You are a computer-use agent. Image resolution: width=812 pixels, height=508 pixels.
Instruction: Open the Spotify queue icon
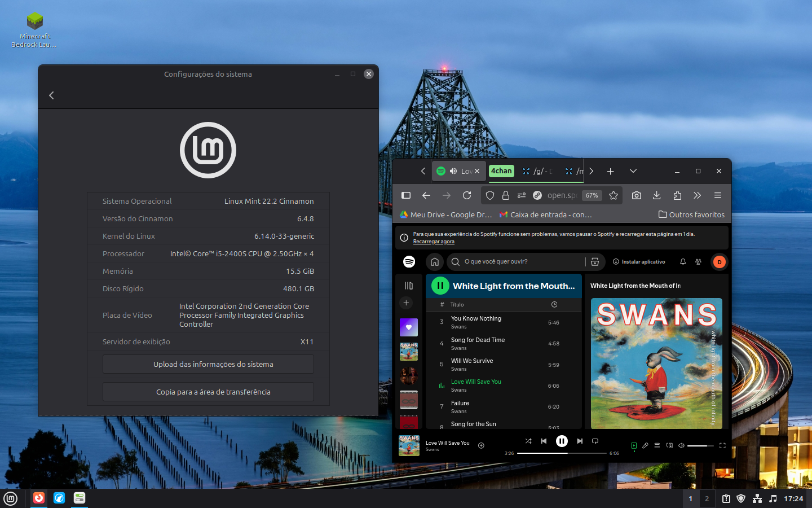(657, 445)
